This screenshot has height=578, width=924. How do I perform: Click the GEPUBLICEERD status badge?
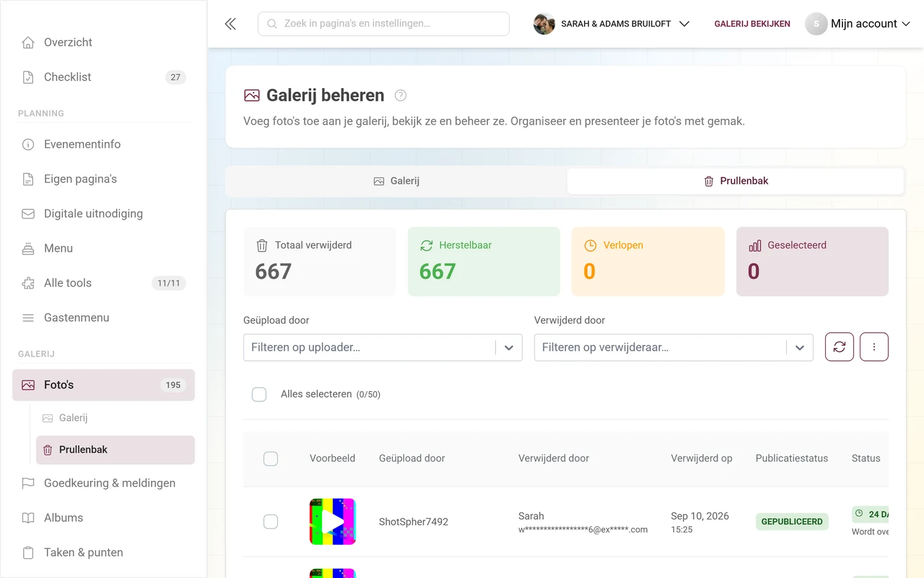(x=792, y=521)
